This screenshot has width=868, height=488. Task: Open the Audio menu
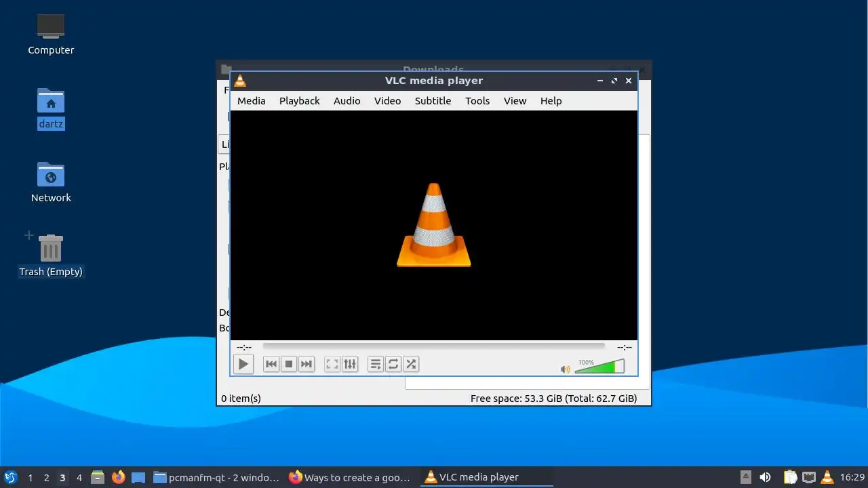tap(347, 100)
